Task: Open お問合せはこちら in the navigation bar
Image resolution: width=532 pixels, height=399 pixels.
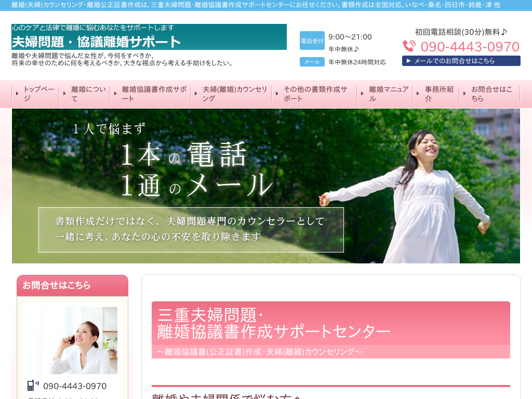Action: (x=489, y=94)
